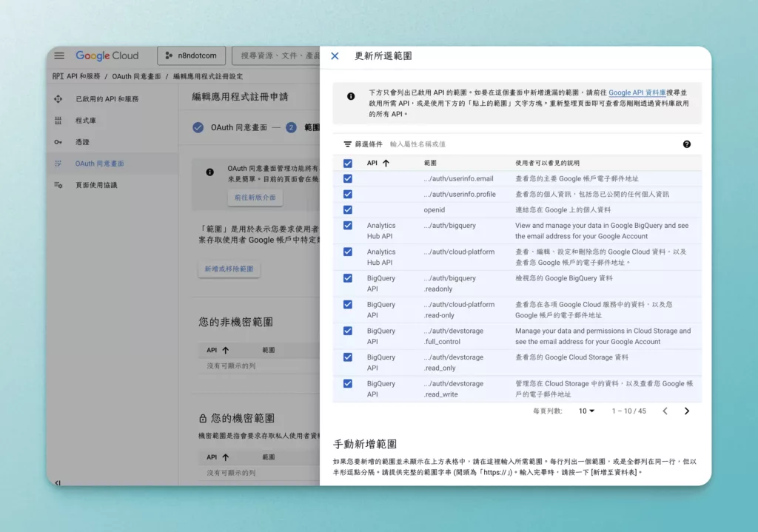The height and width of the screenshot is (532, 758).
Task: Open the Google API 資料庫 link
Action: click(637, 92)
